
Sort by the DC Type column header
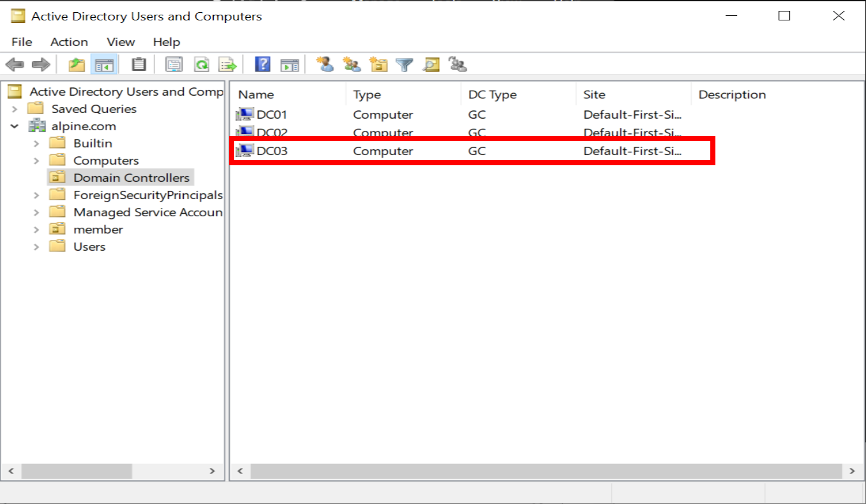[x=518, y=94]
